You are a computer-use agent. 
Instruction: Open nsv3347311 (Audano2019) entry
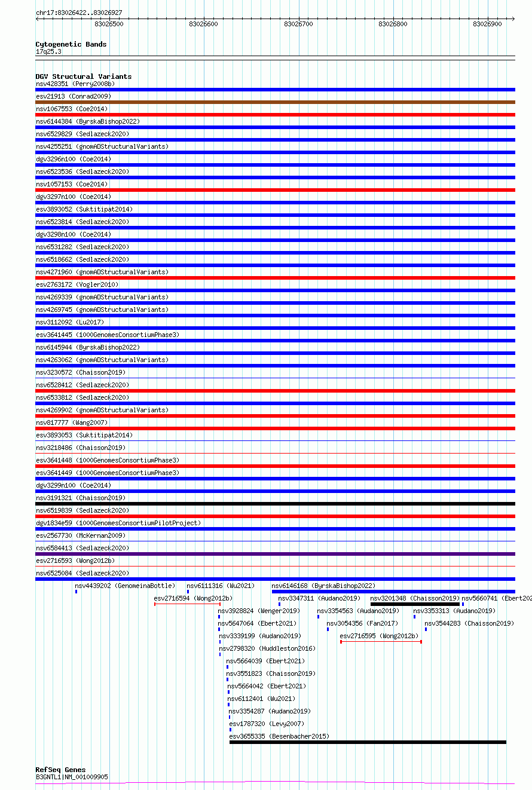click(320, 598)
